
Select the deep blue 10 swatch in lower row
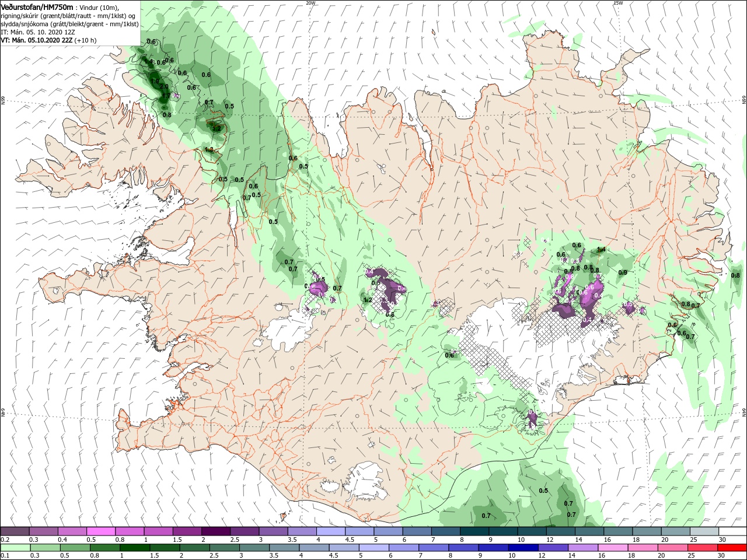(524, 548)
